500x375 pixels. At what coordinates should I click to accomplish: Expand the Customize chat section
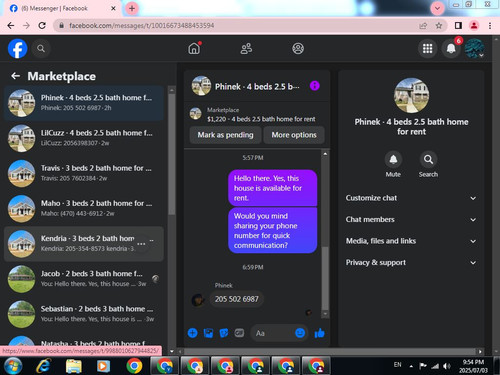tap(411, 198)
